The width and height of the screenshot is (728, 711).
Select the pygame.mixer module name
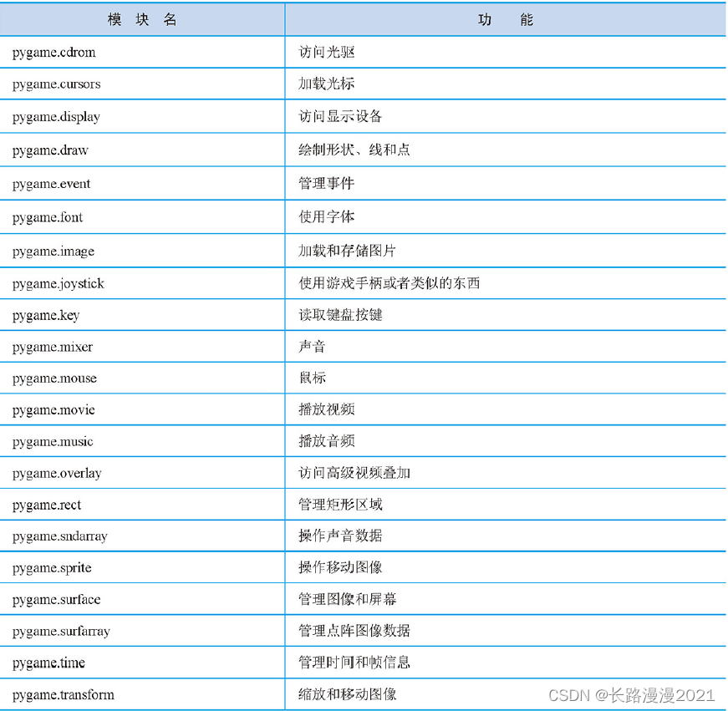53,348
